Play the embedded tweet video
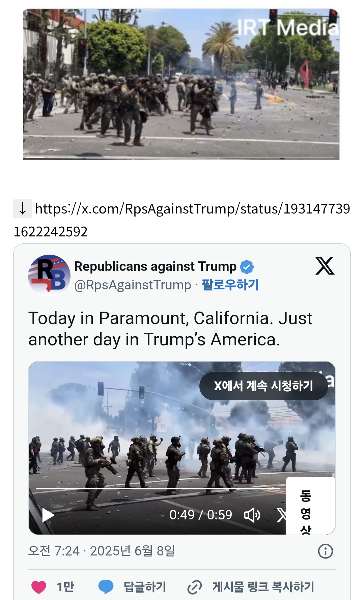Image resolution: width=364 pixels, height=600 pixels. pos(48,515)
